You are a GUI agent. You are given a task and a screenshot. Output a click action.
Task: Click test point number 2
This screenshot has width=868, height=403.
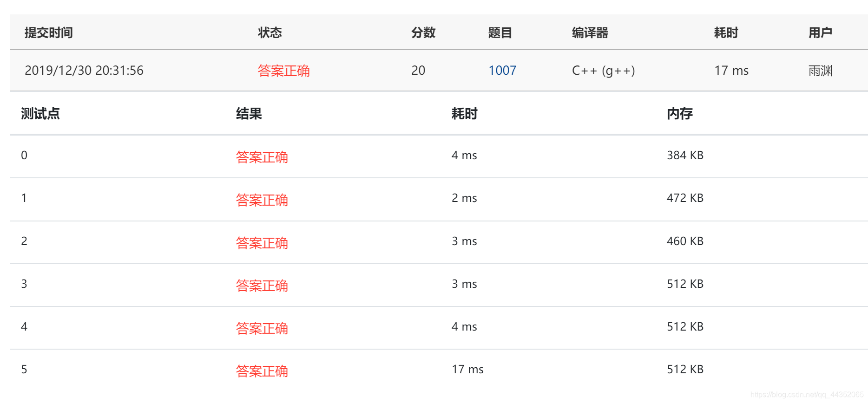24,241
